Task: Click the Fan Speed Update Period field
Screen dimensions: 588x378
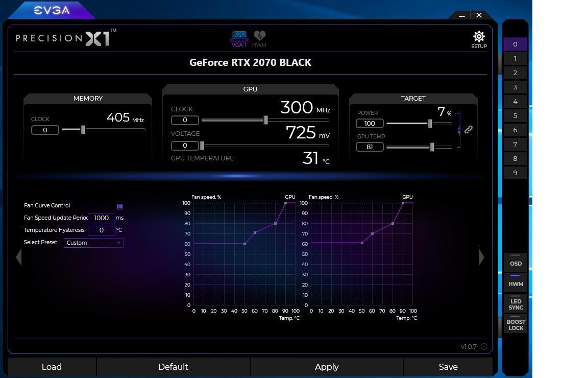Action: pos(101,218)
